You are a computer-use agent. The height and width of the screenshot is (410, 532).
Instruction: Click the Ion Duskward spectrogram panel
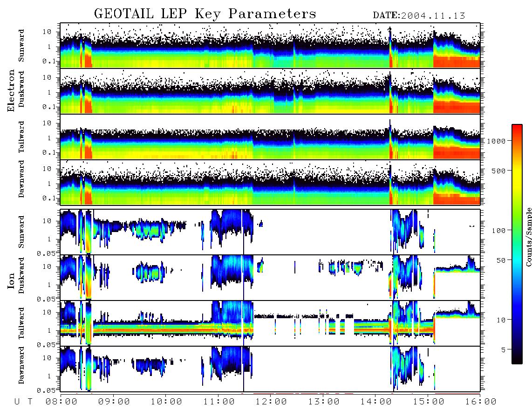point(270,277)
